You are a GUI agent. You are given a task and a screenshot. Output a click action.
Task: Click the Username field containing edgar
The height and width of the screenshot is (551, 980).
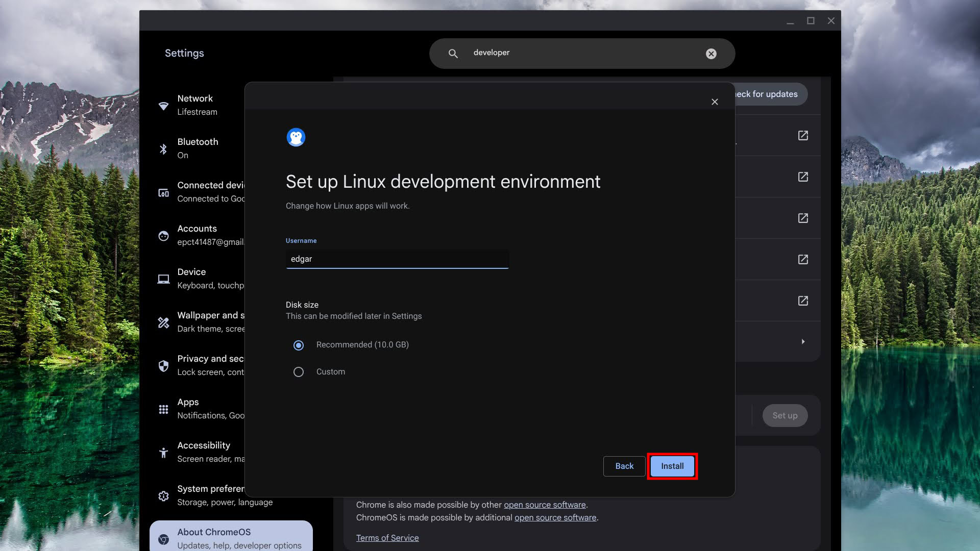click(x=397, y=259)
